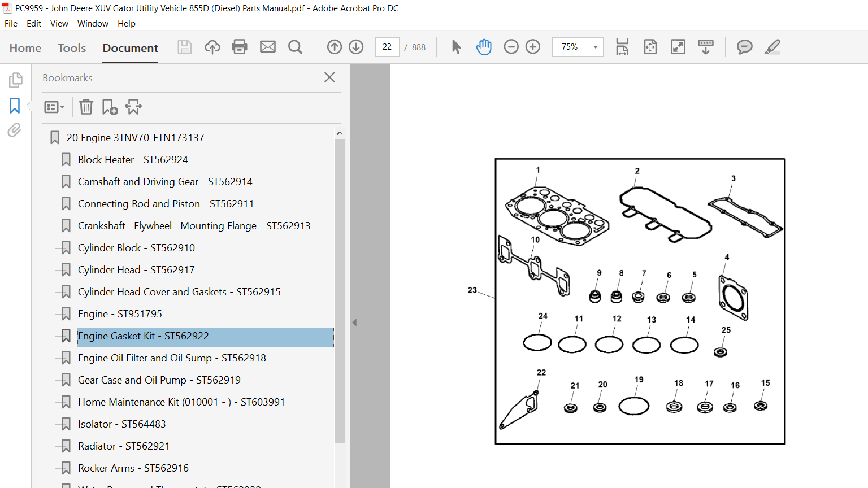Open Engine - ST951795 bookmark

click(120, 314)
